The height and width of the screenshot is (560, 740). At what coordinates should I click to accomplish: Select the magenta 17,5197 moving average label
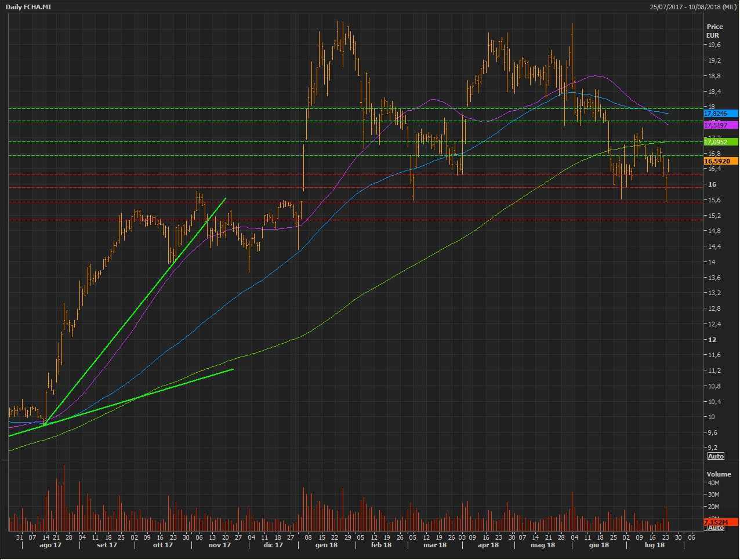[x=720, y=125]
